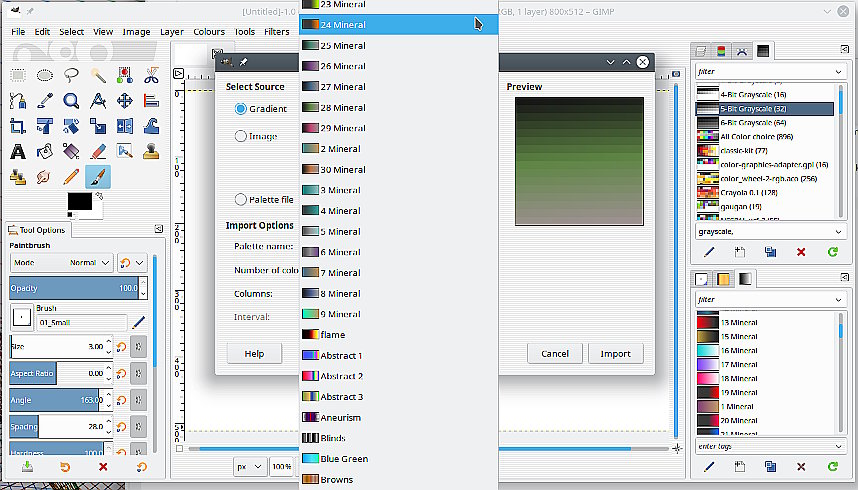Select the Smudge finger tool

45,177
